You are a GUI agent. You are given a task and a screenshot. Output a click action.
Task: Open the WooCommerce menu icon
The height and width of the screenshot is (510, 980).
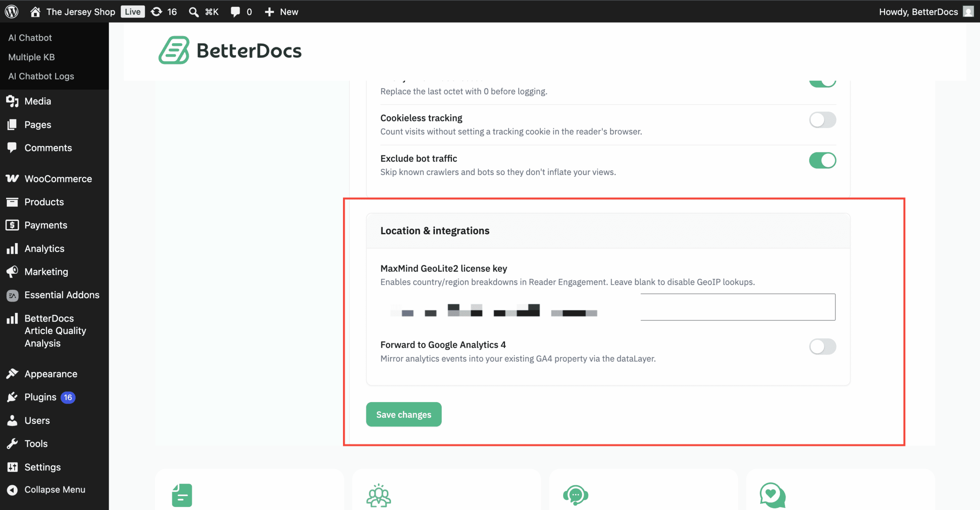point(12,178)
